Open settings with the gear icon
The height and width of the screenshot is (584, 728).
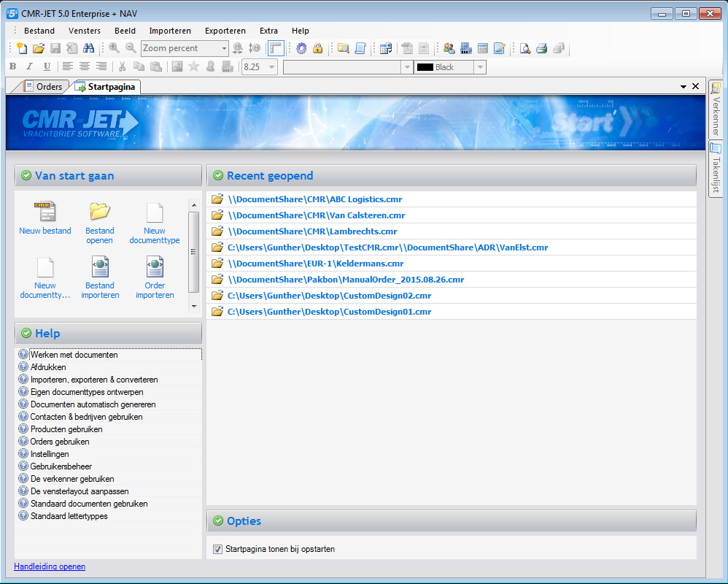pyautogui.click(x=301, y=49)
